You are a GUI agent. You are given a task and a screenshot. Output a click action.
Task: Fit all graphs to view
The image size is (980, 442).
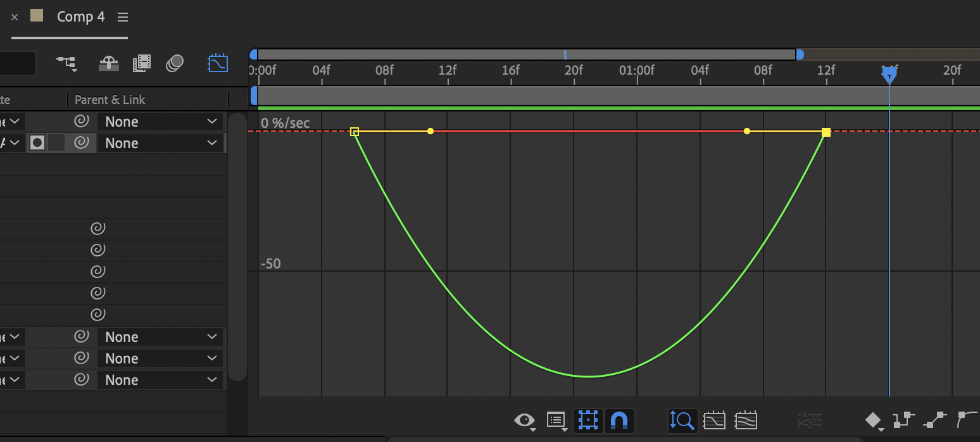[746, 420]
